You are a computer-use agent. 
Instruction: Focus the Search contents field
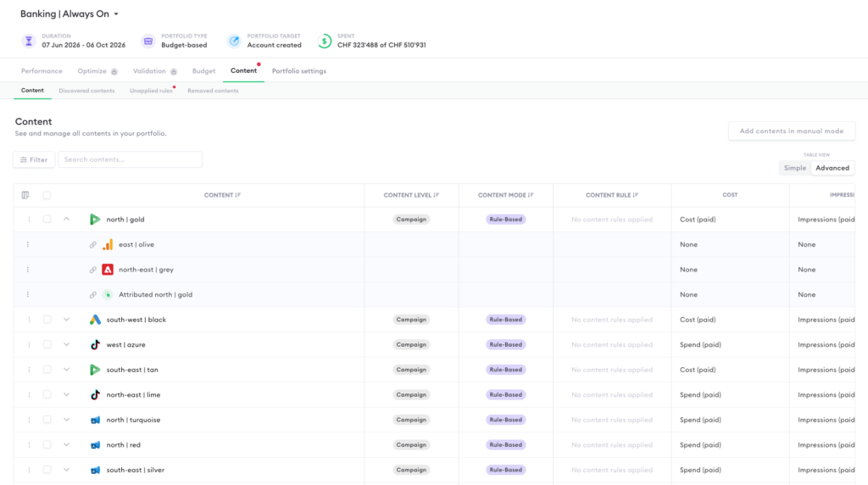coord(130,159)
